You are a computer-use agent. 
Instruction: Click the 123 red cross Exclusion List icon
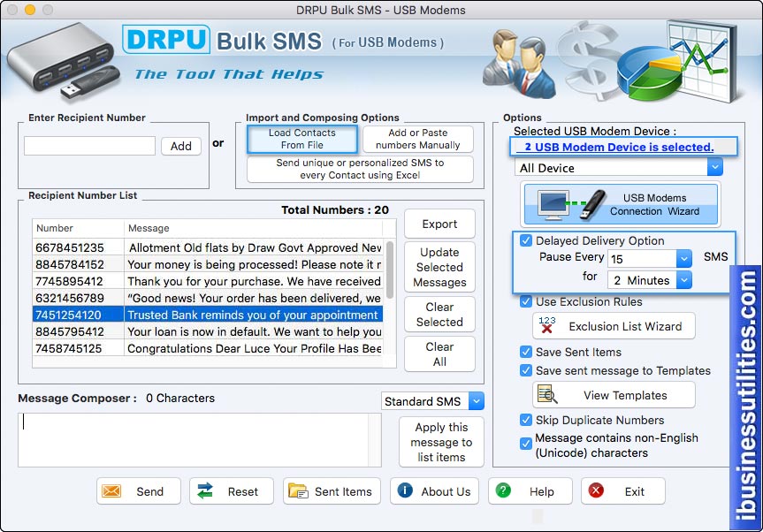tap(547, 325)
